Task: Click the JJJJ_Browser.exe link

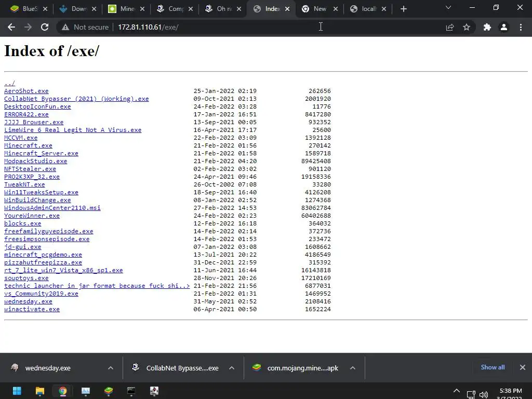Action: click(34, 122)
